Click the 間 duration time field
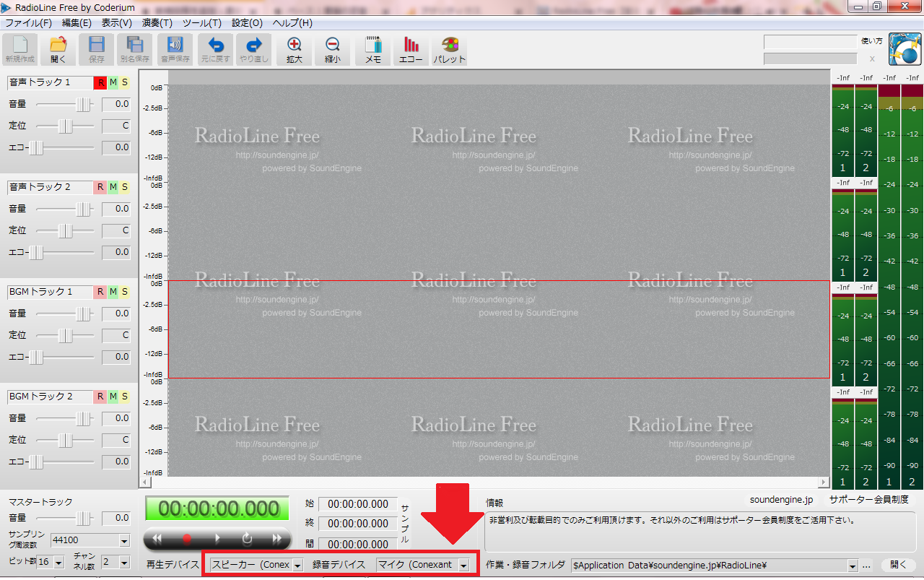 [x=358, y=544]
